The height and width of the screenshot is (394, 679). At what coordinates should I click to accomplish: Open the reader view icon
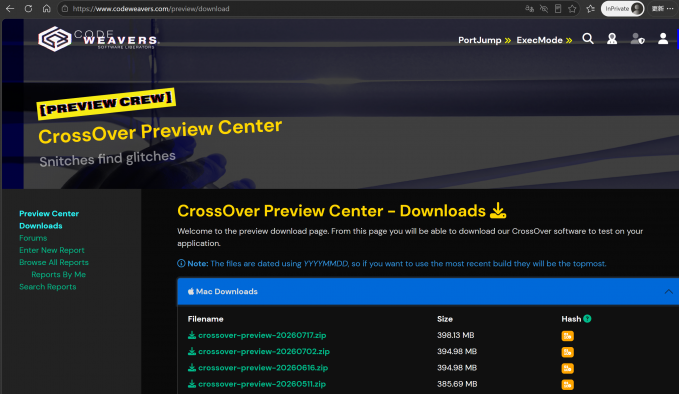pos(558,9)
